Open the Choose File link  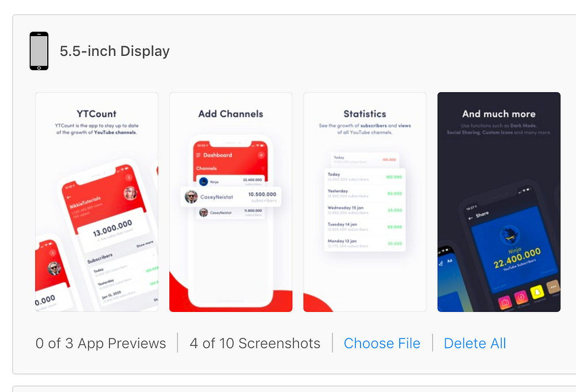pyautogui.click(x=382, y=343)
